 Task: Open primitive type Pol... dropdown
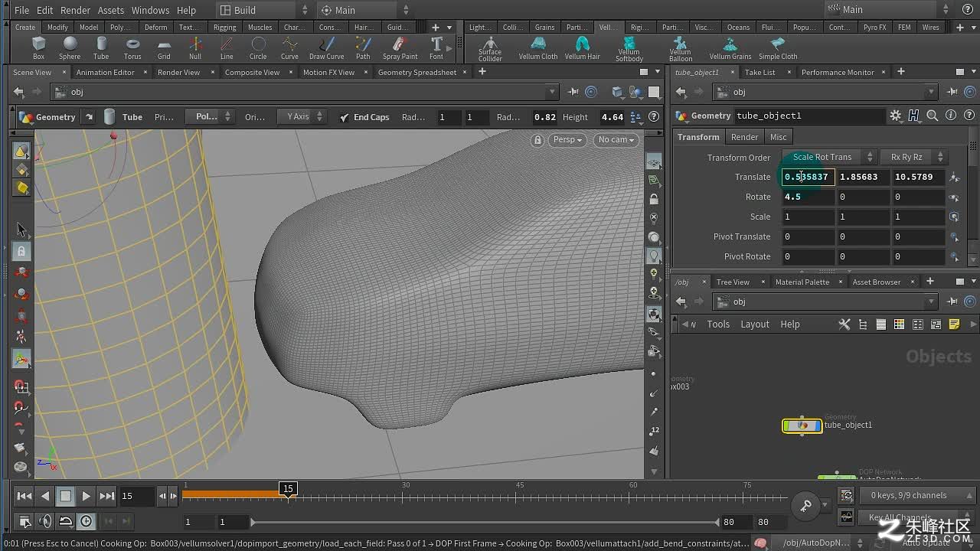(x=210, y=117)
